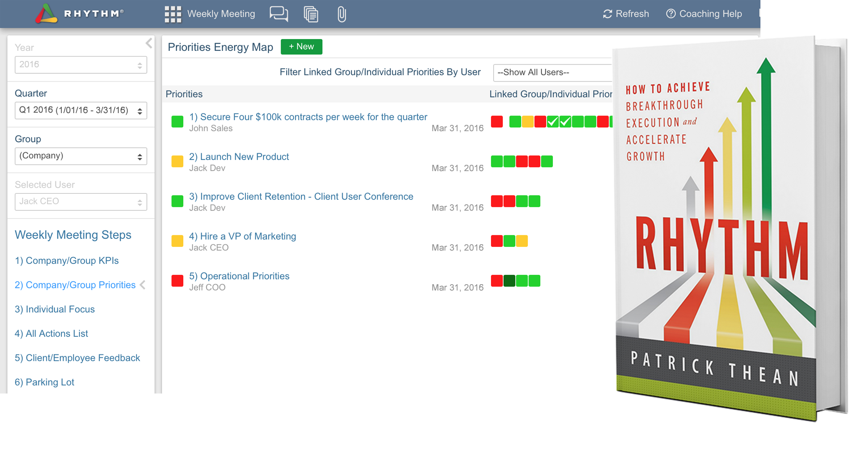868x449 pixels.
Task: Click the Weekly Meeting Steps heading
Action: coord(73,235)
